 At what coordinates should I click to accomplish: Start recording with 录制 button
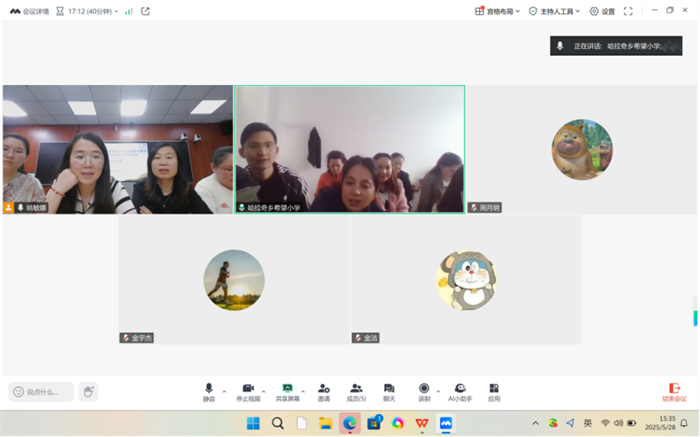click(x=424, y=389)
